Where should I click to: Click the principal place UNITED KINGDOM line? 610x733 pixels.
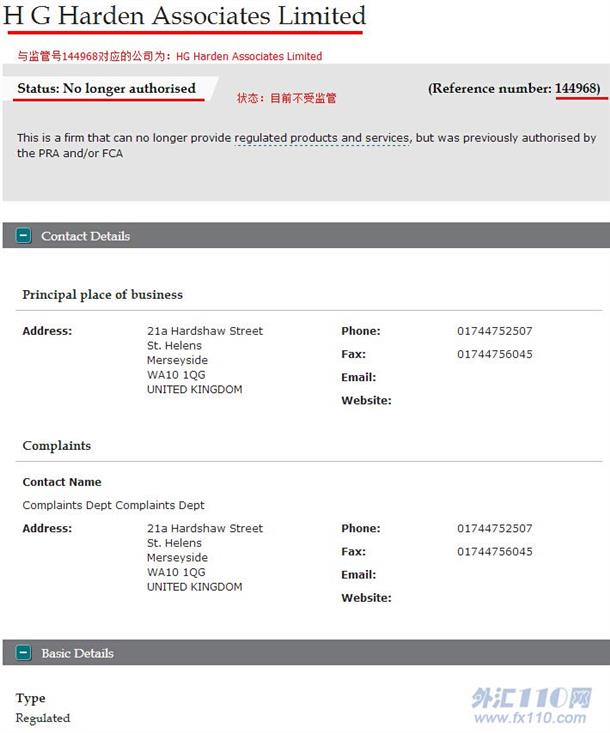click(194, 389)
